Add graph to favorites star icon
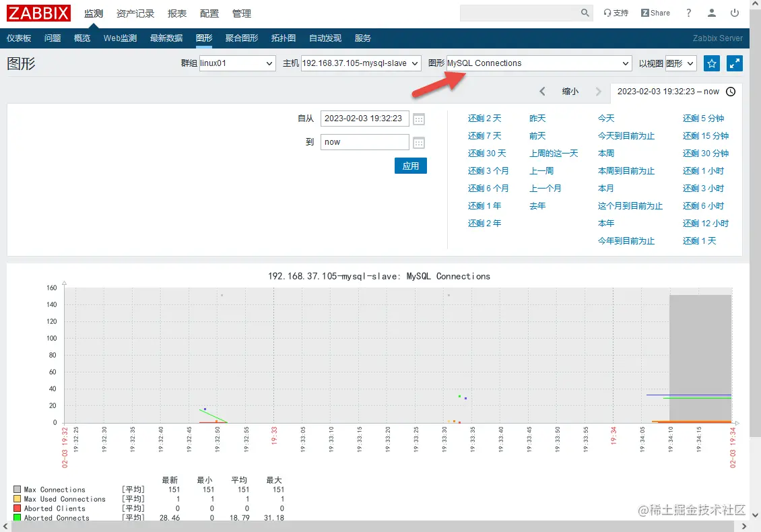 [711, 63]
